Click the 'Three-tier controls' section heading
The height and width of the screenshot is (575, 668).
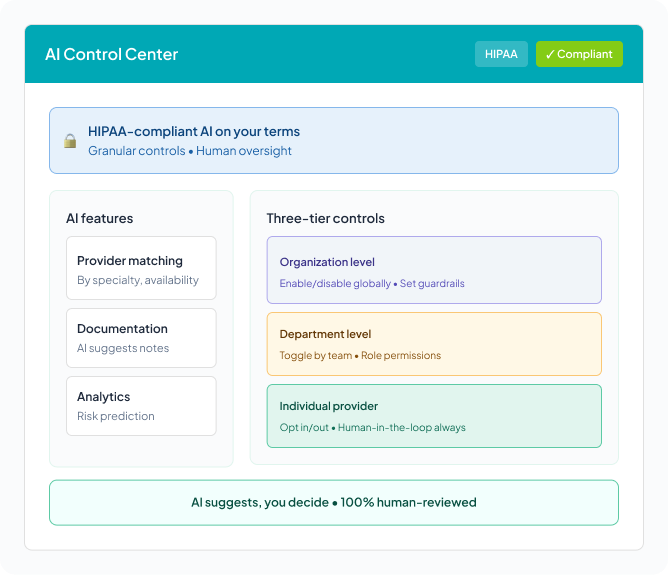(325, 218)
